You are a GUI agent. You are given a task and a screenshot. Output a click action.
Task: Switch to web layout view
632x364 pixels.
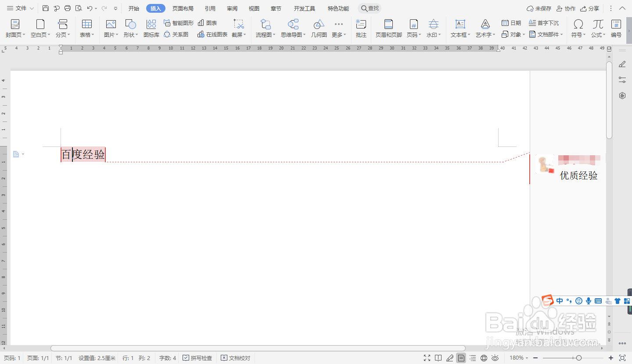(484, 358)
